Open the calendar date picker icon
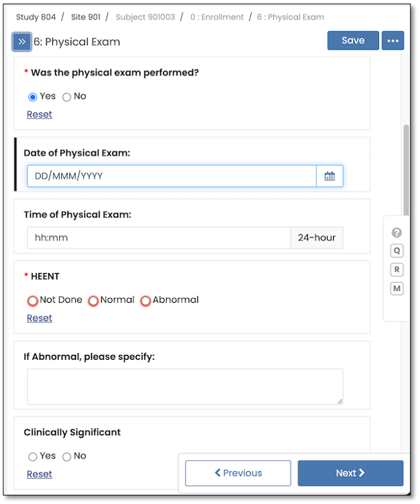Viewport: 420px width, 504px height. click(x=330, y=176)
